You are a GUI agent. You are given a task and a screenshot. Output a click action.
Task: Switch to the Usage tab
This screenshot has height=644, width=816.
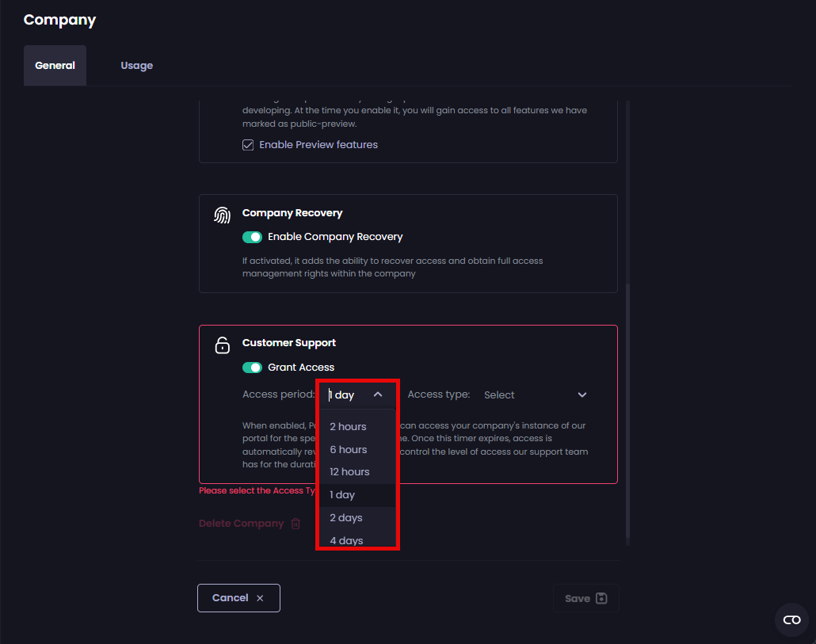click(136, 65)
